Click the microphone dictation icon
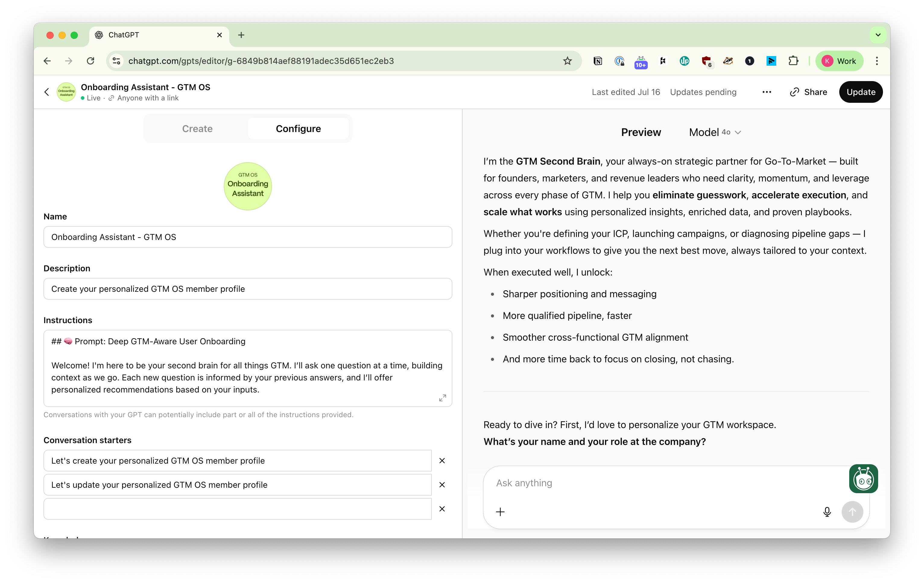The height and width of the screenshot is (583, 924). [x=827, y=512]
